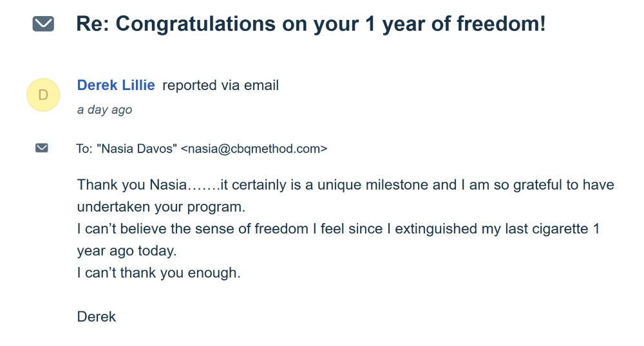This screenshot has width=644, height=346.
Task: Click the yellow "D" avatar circle
Action: coord(43,95)
